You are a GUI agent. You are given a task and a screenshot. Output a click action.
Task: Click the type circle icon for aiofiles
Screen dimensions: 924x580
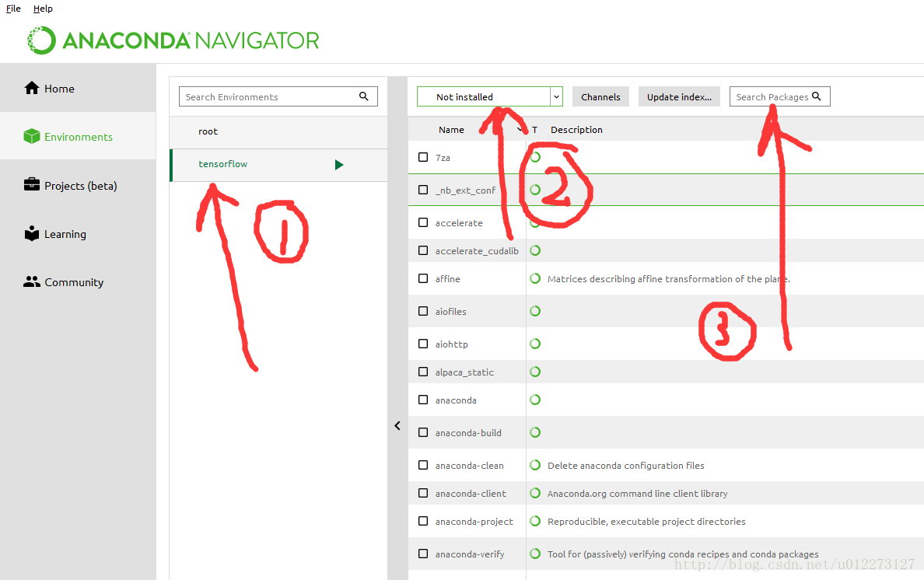pos(535,311)
